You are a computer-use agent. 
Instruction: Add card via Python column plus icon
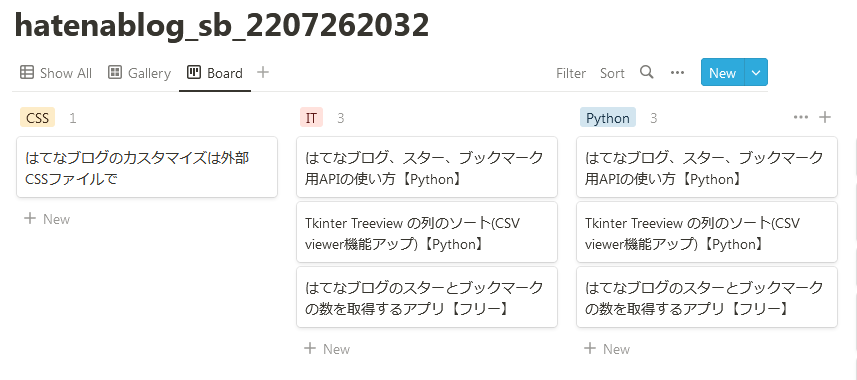tap(825, 117)
